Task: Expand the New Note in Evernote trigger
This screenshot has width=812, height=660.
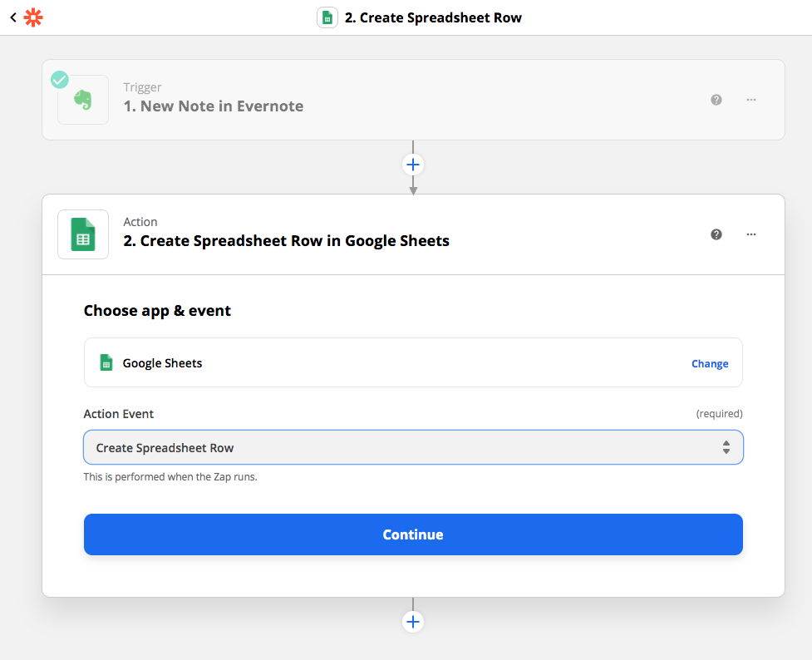Action: 214,106
